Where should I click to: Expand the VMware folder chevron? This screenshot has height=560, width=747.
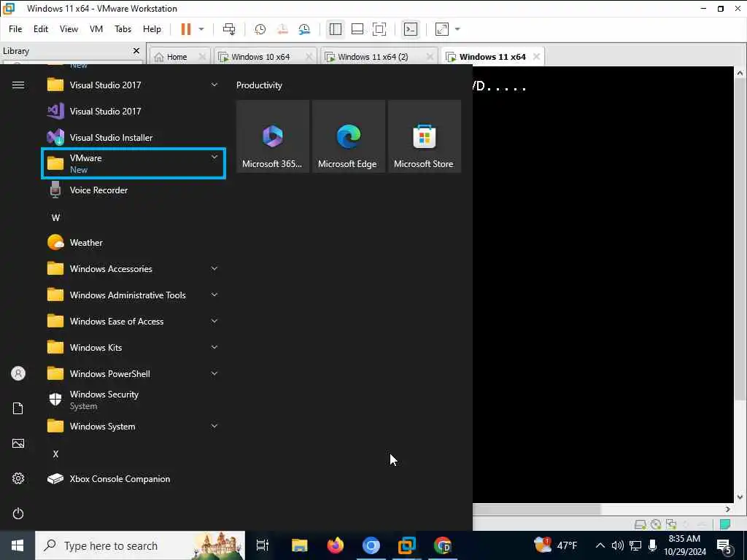point(214,157)
